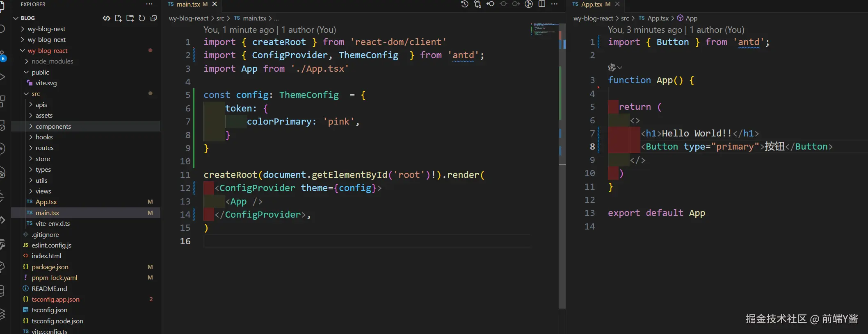Collapse the src folder
The height and width of the screenshot is (334, 868).
(x=27, y=94)
